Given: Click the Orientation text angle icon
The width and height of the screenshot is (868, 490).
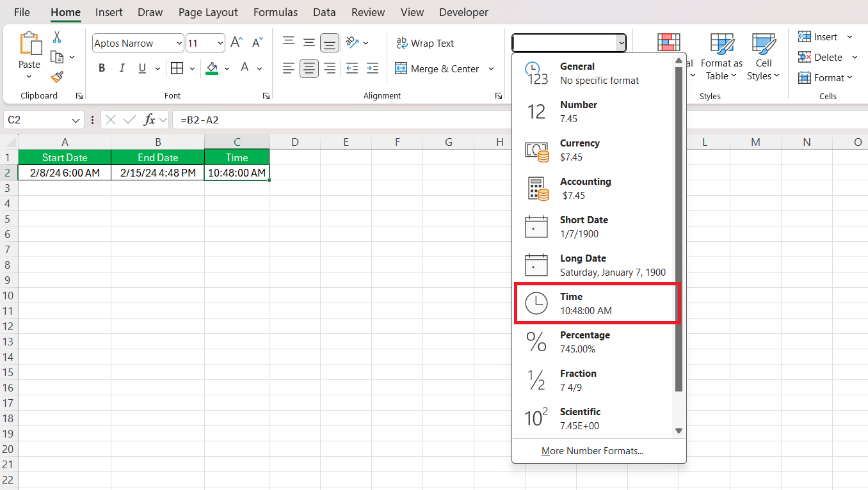Looking at the screenshot, I should tap(352, 43).
